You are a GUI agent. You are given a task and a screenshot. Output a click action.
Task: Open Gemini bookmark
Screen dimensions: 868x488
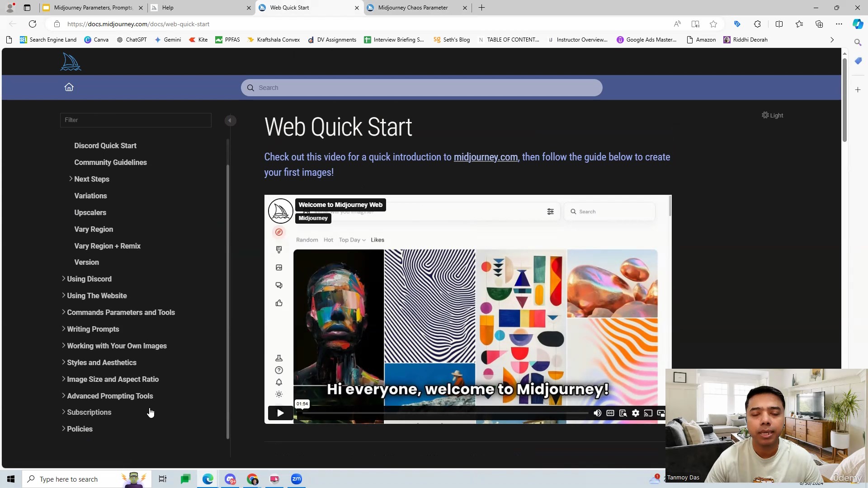tap(168, 40)
